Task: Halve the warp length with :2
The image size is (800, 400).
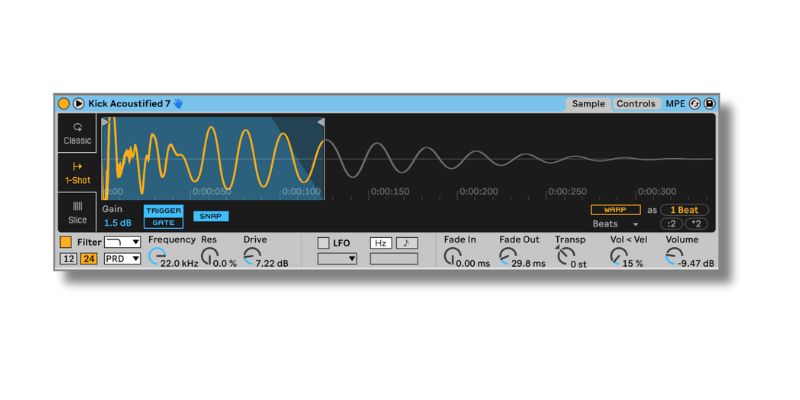Action: click(x=671, y=223)
